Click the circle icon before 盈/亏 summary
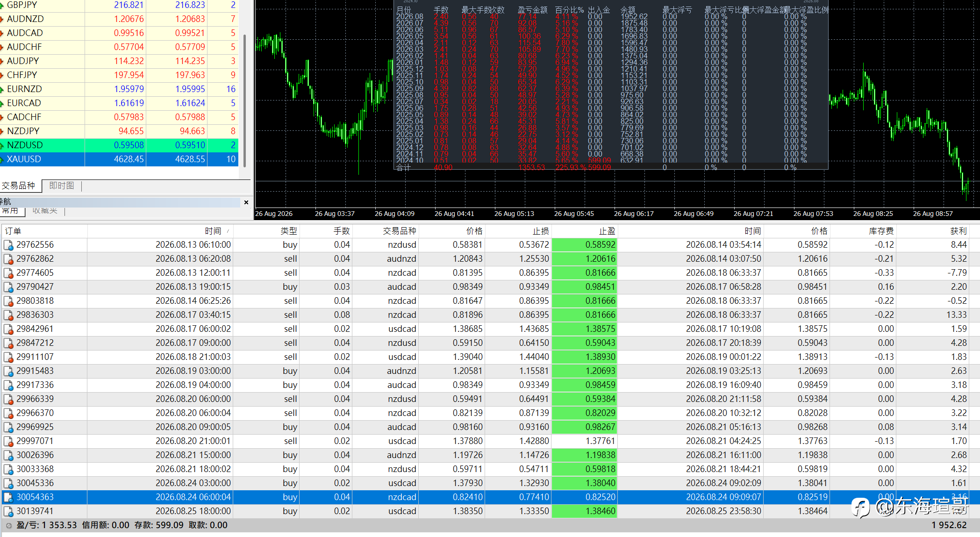 (x=9, y=525)
